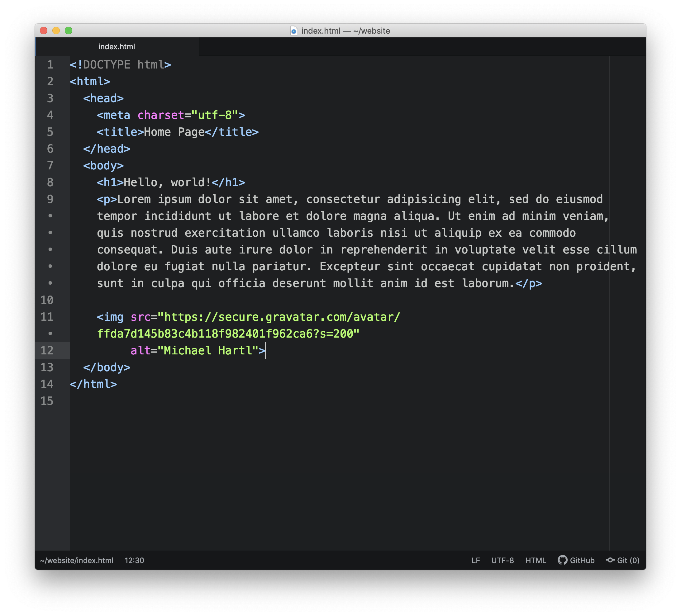Click the document proxy icon in the title bar
The height and width of the screenshot is (616, 681).
point(295,31)
